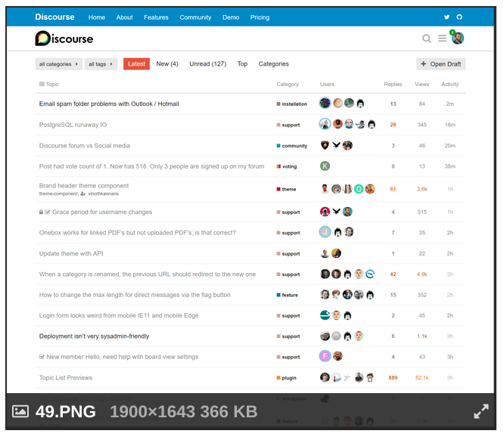Image resolution: width=504 pixels, height=440 pixels.
Task: Click the Discourse text in blue bar
Action: coord(54,17)
